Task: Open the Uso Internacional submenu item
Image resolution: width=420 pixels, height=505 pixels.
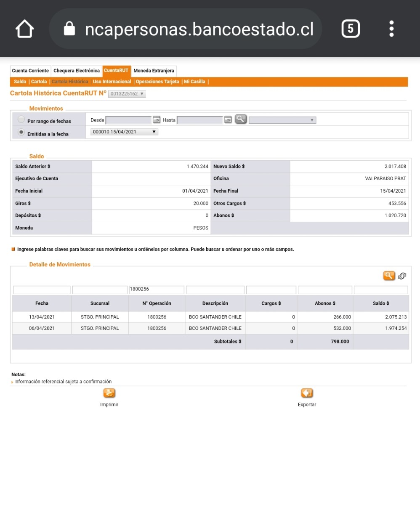Action: [112, 82]
